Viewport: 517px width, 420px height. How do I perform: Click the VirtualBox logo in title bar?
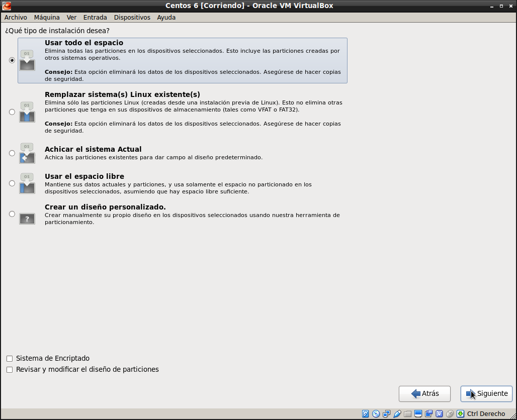click(7, 6)
